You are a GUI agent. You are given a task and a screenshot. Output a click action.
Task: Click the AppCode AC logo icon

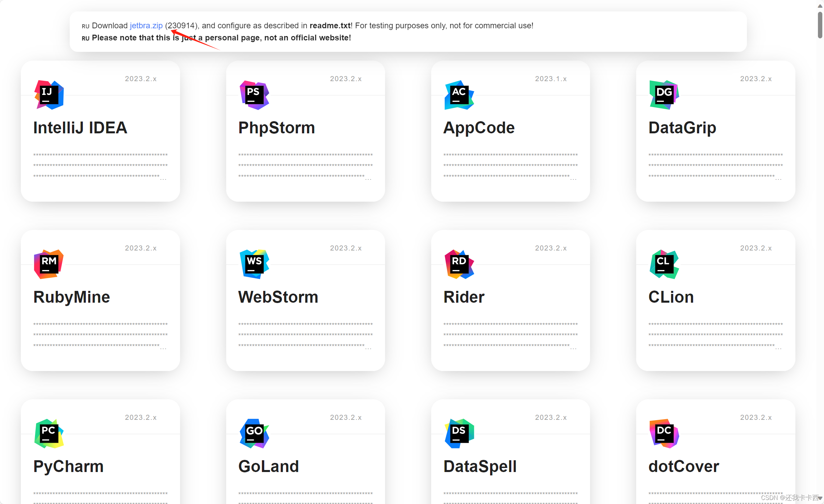pos(459,95)
